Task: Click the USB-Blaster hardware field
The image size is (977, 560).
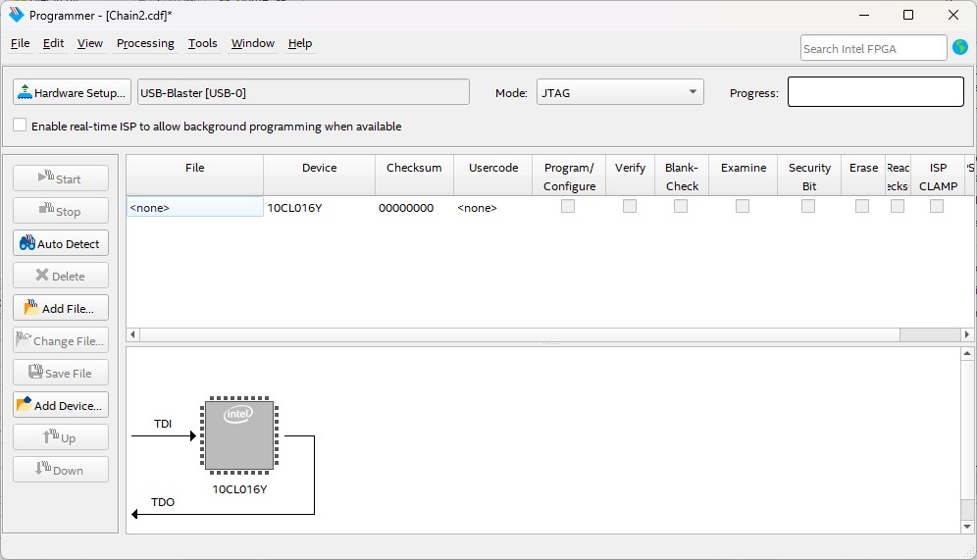Action: pos(303,92)
